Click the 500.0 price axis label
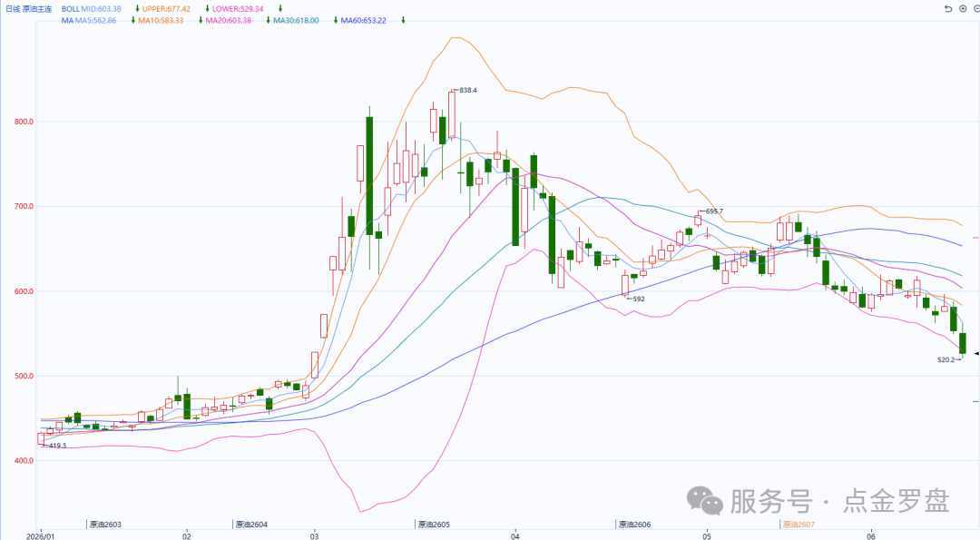Viewport: 980px width, 540px height. pyautogui.click(x=24, y=377)
